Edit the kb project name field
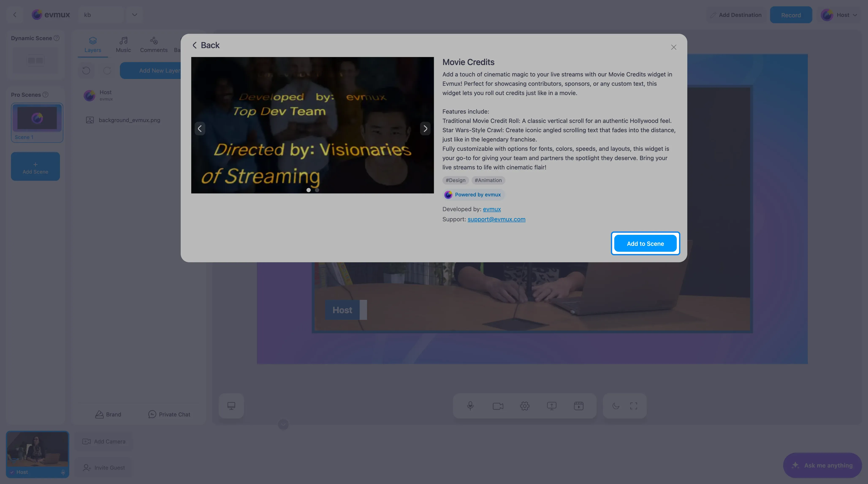The width and height of the screenshot is (868, 484). pyautogui.click(x=101, y=15)
